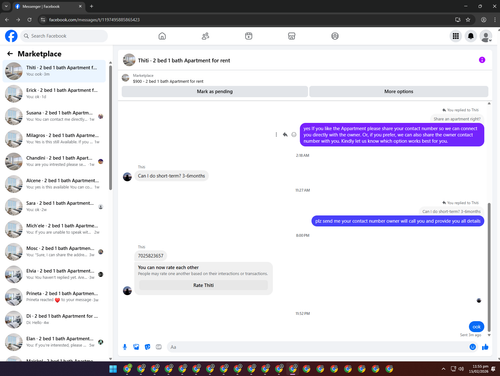Click the Search Facebook field
The height and width of the screenshot is (376, 500).
coord(64,36)
